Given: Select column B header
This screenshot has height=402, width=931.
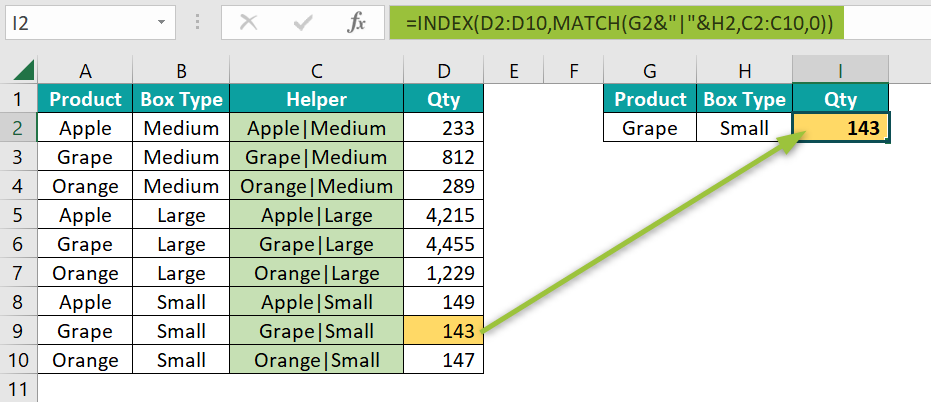Looking at the screenshot, I should point(182,71).
